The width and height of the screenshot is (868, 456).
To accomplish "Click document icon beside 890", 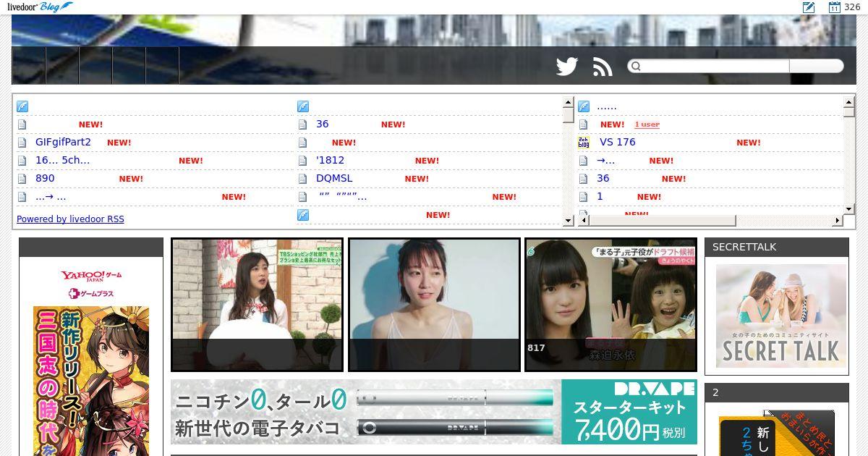I will coord(22,179).
